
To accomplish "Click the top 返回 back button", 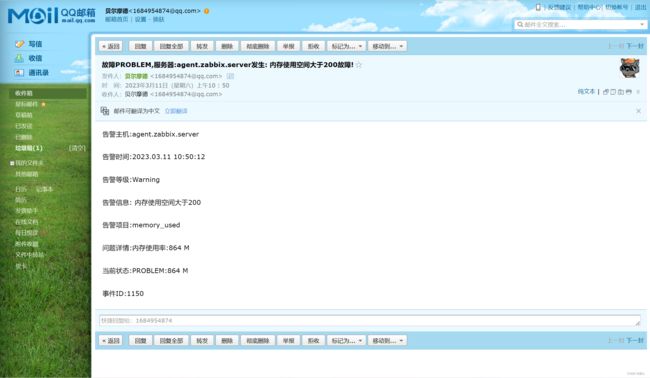I will click(111, 46).
